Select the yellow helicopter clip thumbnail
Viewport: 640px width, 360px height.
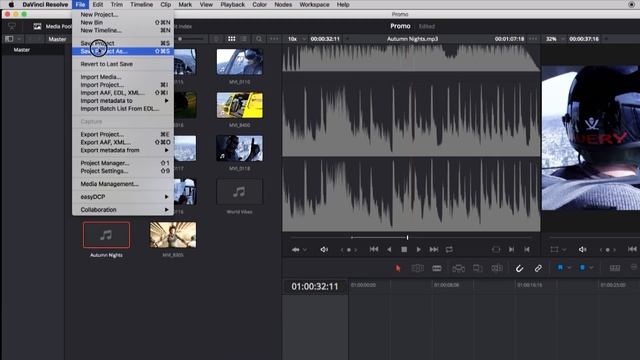pyautogui.click(x=240, y=105)
